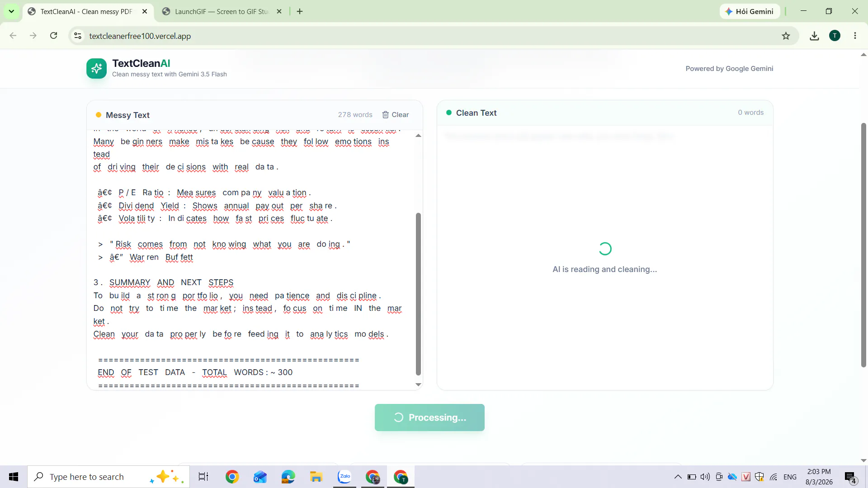Click the Processing... button

point(429,418)
